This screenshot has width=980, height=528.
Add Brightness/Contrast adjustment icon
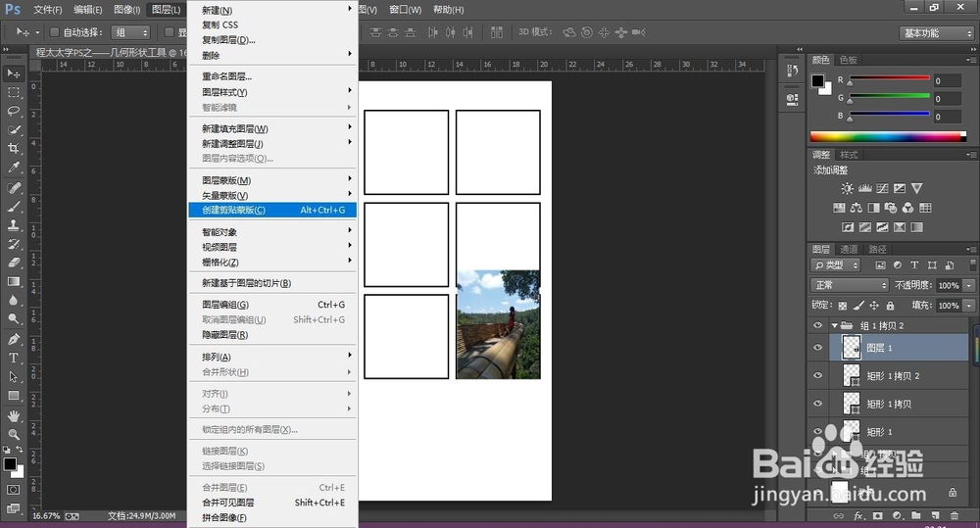pyautogui.click(x=847, y=188)
